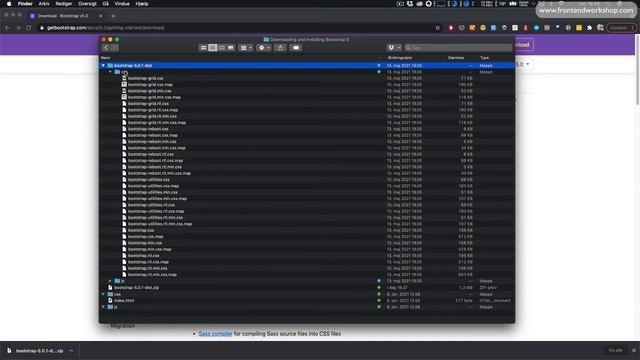
Task: Open the Vindue menu
Action: coord(122,4)
